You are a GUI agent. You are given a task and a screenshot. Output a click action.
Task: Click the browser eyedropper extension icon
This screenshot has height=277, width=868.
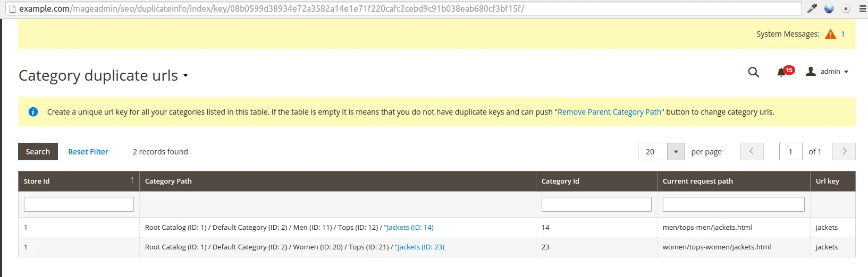click(812, 8)
